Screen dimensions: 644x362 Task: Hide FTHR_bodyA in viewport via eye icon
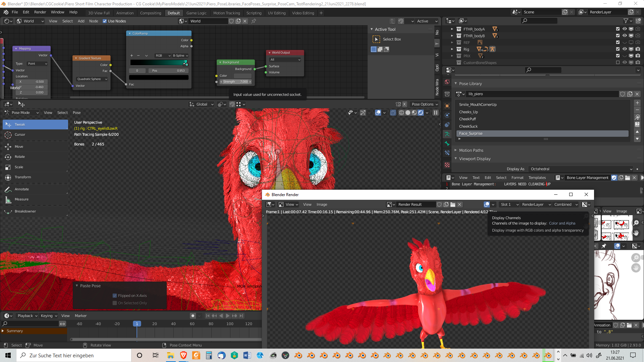tap(625, 29)
